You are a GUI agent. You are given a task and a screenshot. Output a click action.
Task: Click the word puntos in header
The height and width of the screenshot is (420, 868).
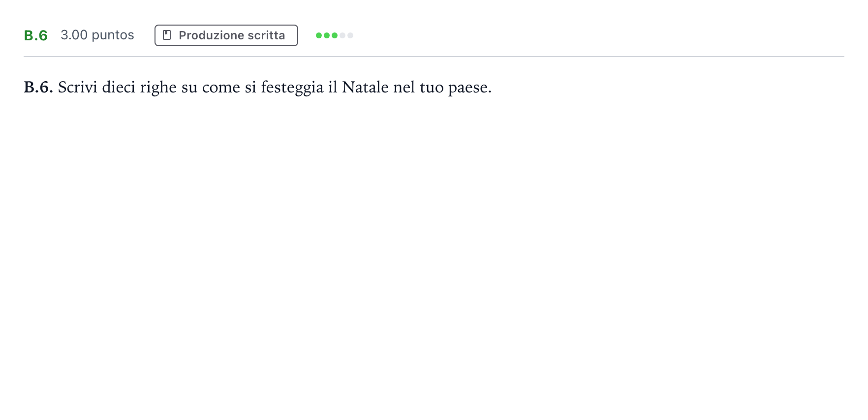(113, 36)
